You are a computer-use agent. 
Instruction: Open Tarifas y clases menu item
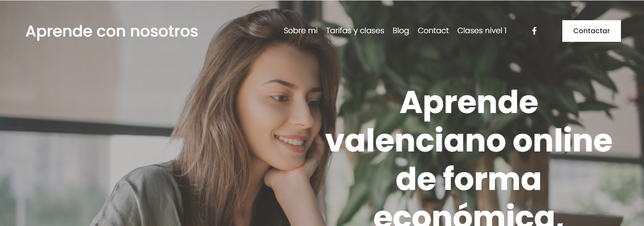[355, 31]
